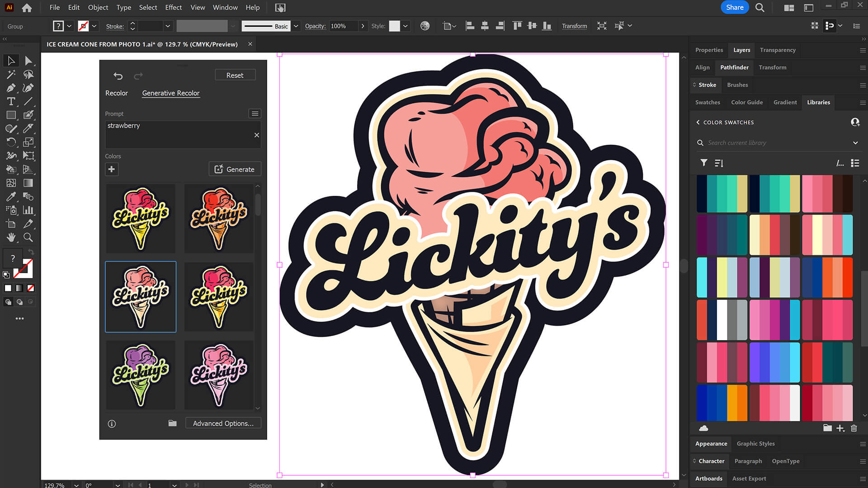Go back from Color Swatches library
Image resolution: width=868 pixels, height=488 pixels.
coord(698,122)
